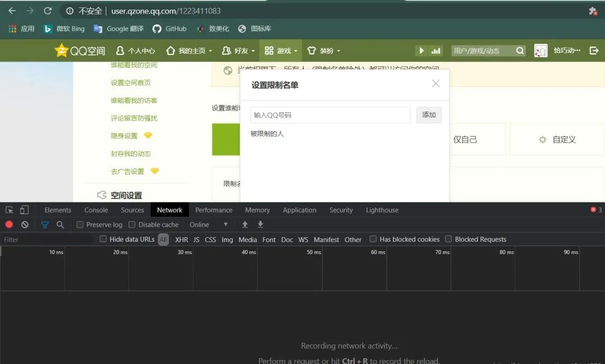The width and height of the screenshot is (605, 364).
Task: Reload the page with the refresh icon
Action: pos(48,11)
